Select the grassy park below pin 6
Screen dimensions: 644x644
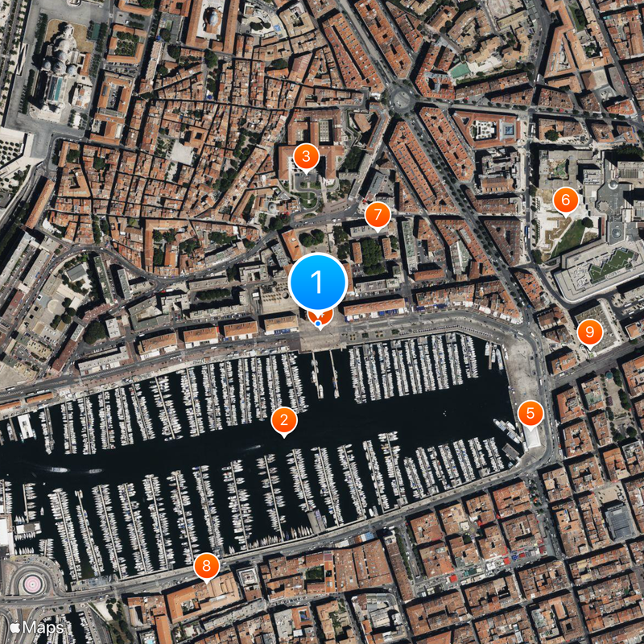tap(570, 238)
